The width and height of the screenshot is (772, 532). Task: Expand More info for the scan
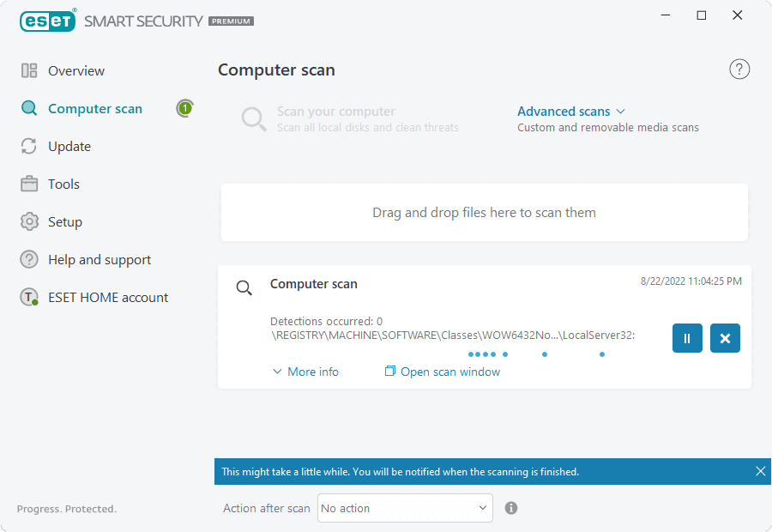(305, 372)
